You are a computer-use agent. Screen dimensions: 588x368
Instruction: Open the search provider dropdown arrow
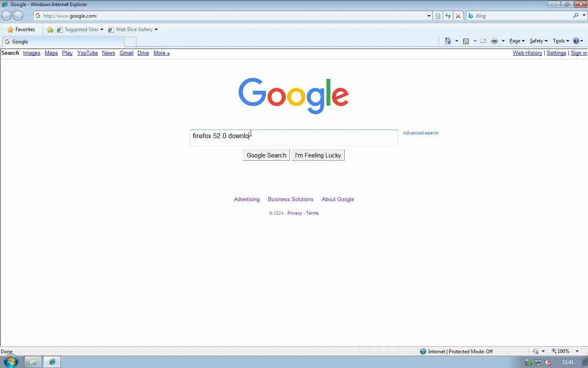click(x=584, y=16)
